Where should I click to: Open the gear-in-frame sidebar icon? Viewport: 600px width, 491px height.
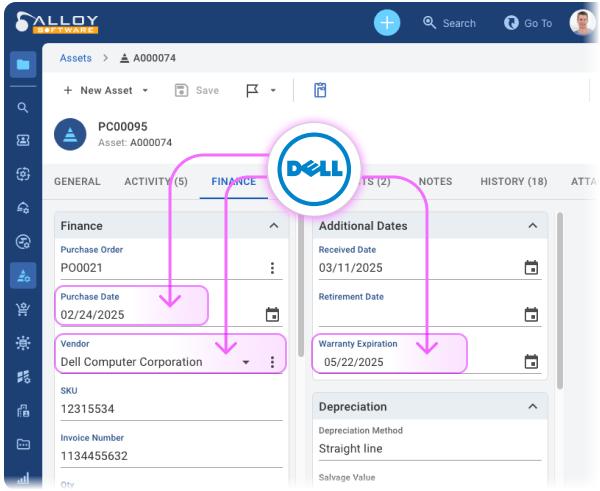click(23, 174)
